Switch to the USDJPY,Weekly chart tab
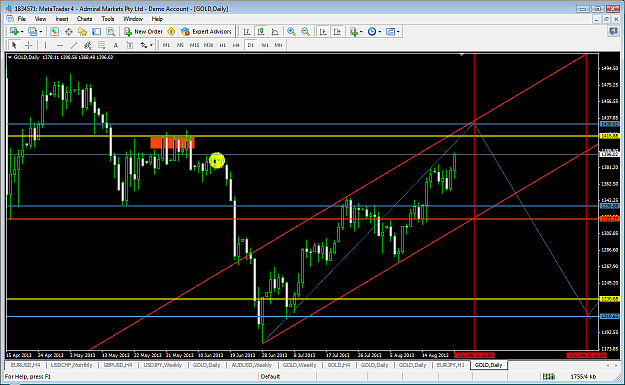 click(x=163, y=365)
